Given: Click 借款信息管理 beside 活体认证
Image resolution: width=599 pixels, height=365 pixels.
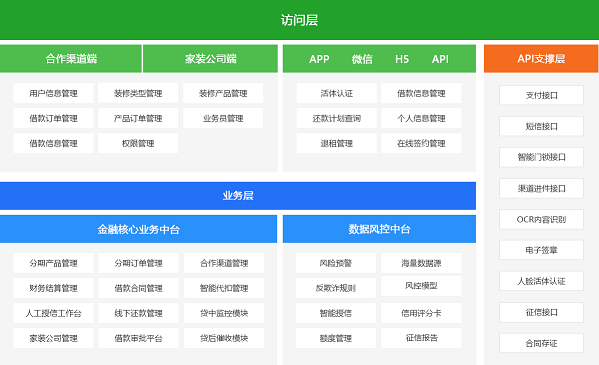Looking at the screenshot, I should point(421,93).
